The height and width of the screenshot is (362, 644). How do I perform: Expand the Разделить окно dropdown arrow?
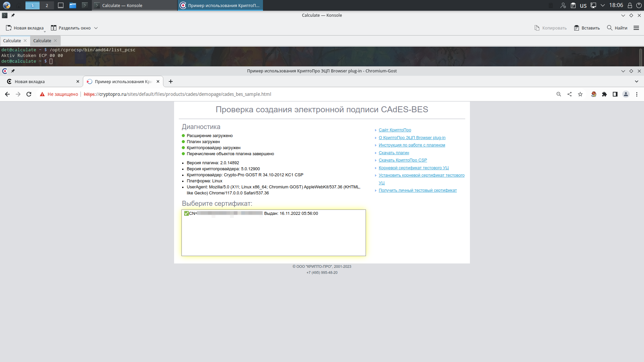(96, 28)
